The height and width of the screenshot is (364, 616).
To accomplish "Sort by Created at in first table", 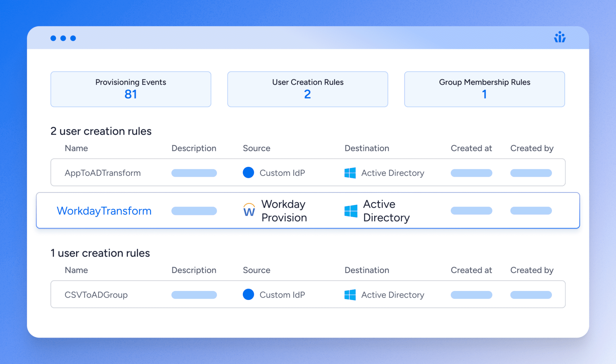I will (471, 148).
